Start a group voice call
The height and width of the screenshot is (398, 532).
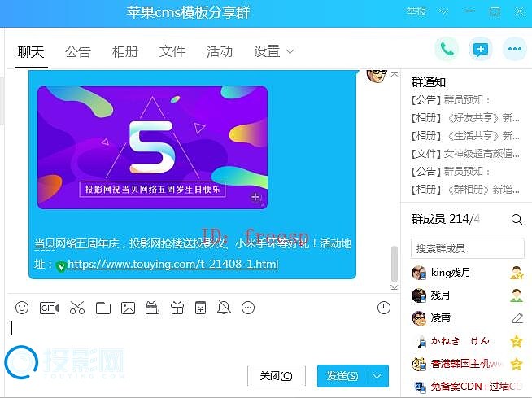[x=447, y=49]
